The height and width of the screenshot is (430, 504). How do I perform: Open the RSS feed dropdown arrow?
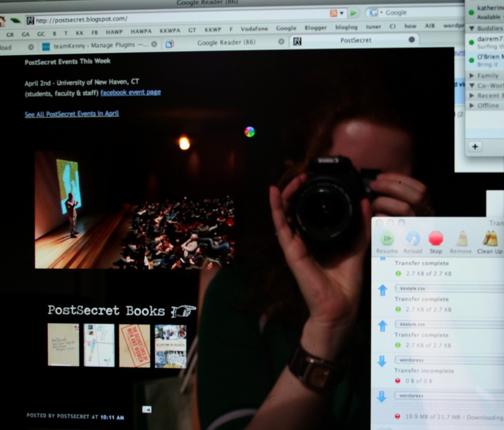click(x=341, y=13)
